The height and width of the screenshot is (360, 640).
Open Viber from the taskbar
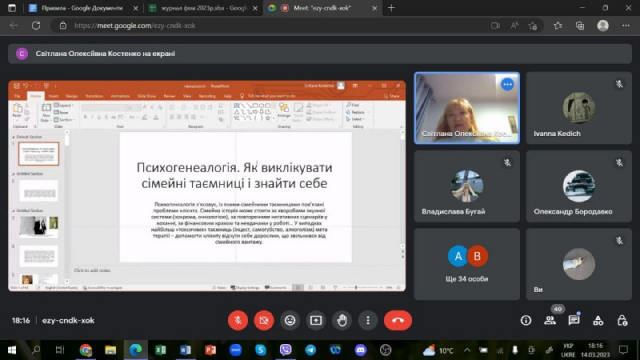click(285, 350)
